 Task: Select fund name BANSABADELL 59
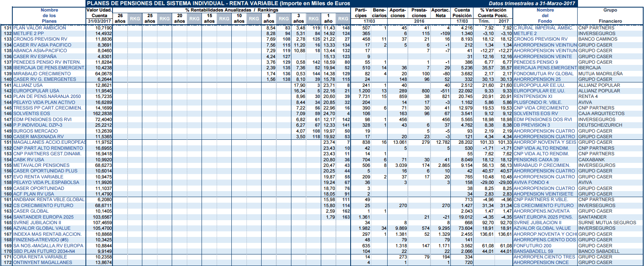[x=533, y=251]
